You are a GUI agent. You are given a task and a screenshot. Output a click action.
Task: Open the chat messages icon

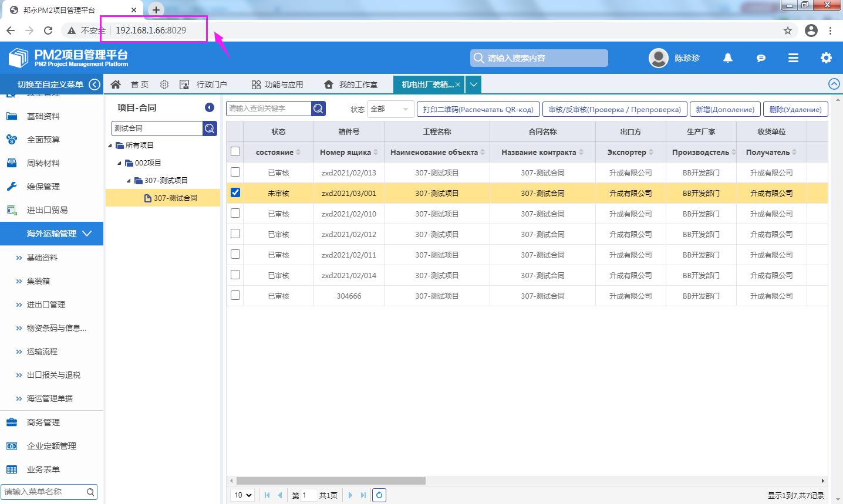pyautogui.click(x=761, y=58)
